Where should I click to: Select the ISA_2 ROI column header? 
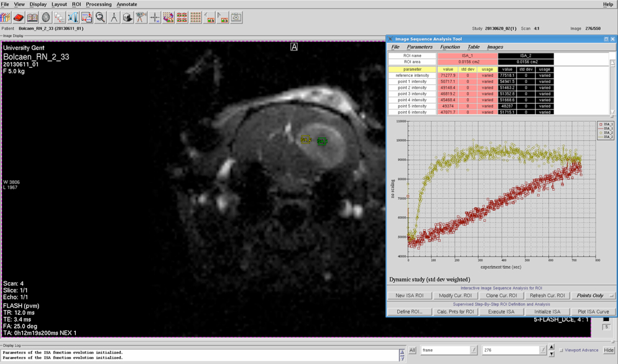coord(525,56)
